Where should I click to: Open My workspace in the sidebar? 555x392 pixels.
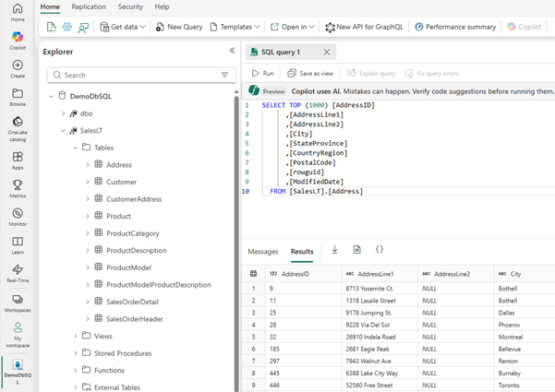coord(18,335)
